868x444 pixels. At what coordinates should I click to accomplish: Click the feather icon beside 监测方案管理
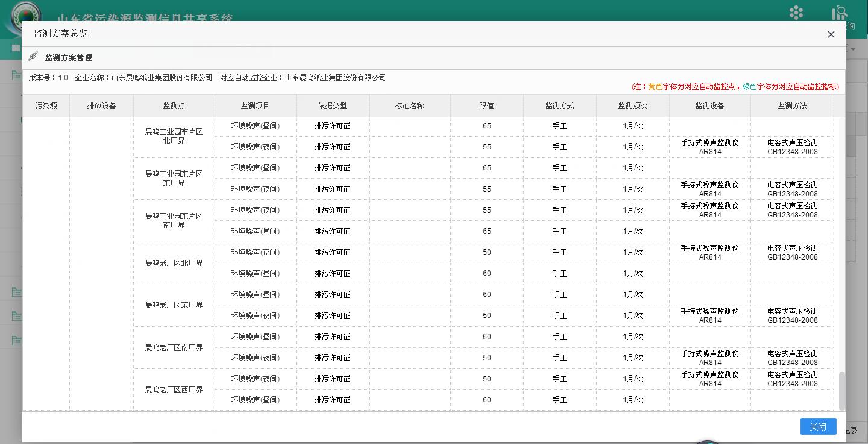click(x=33, y=56)
